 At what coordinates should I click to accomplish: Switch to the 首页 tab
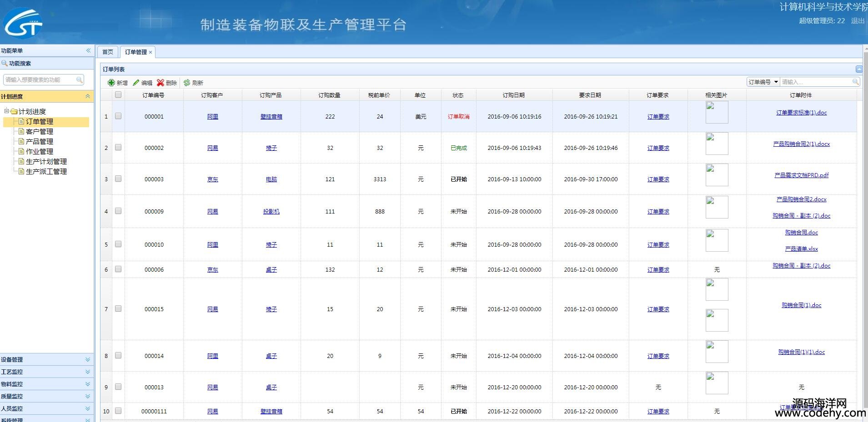pyautogui.click(x=108, y=52)
